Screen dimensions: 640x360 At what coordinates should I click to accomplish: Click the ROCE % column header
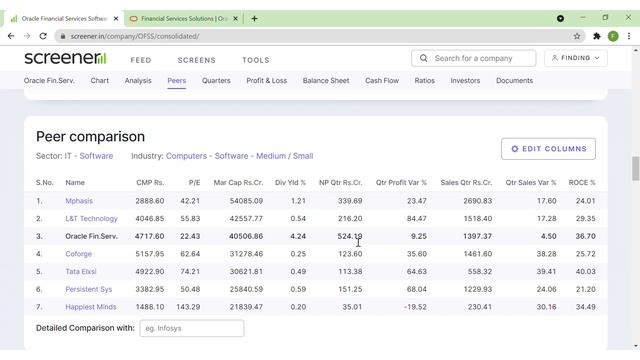click(582, 182)
